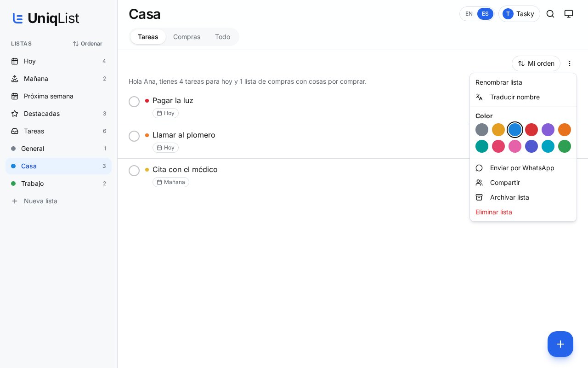Viewport: 588px width, 368px height.
Task: Open the three-dot list options menu
Action: tap(570, 63)
